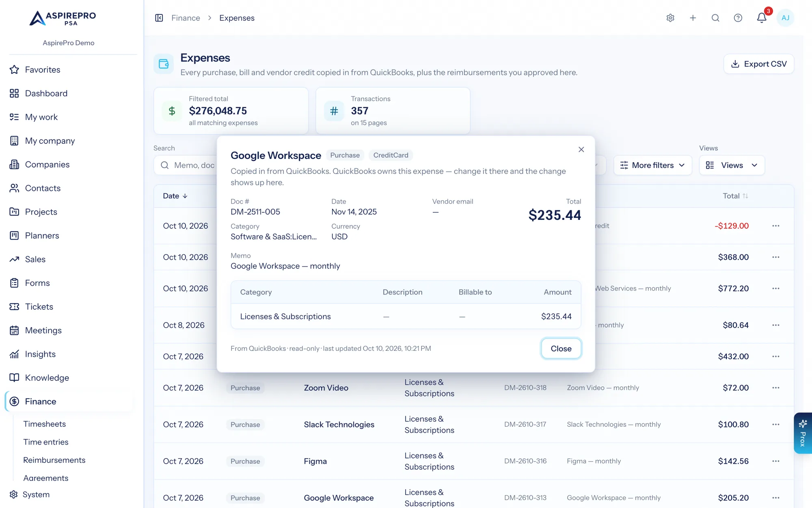
Task: Click the Transactions 357 summary card
Action: pyautogui.click(x=393, y=111)
